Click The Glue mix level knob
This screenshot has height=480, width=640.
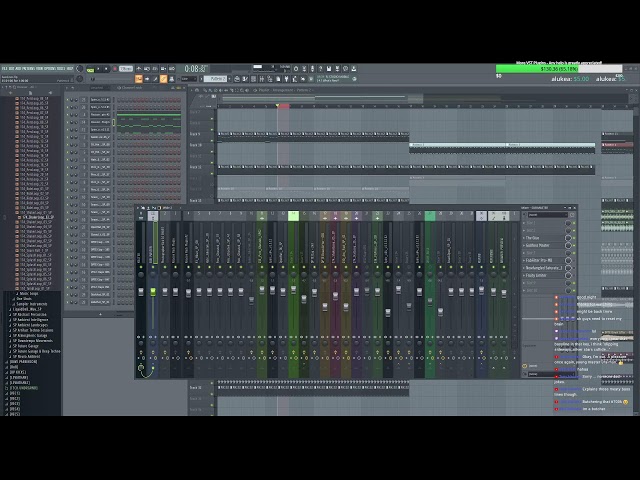[x=568, y=238]
